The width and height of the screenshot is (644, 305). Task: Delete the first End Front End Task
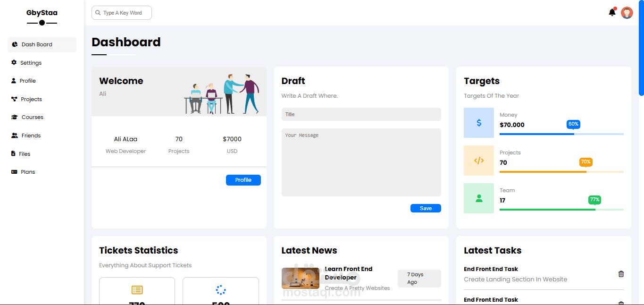click(621, 274)
